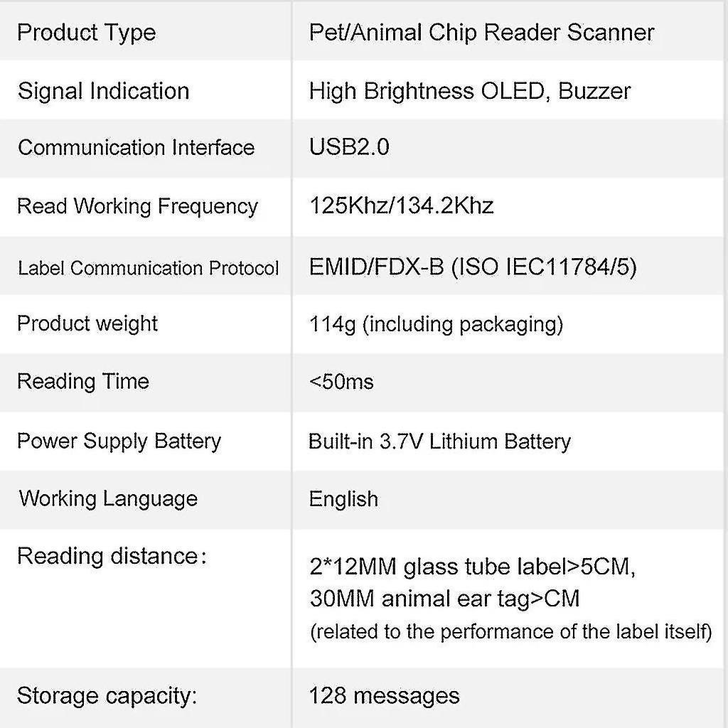Screen dimensions: 728x728
Task: Select the 128 messages storage value
Action: click(384, 695)
